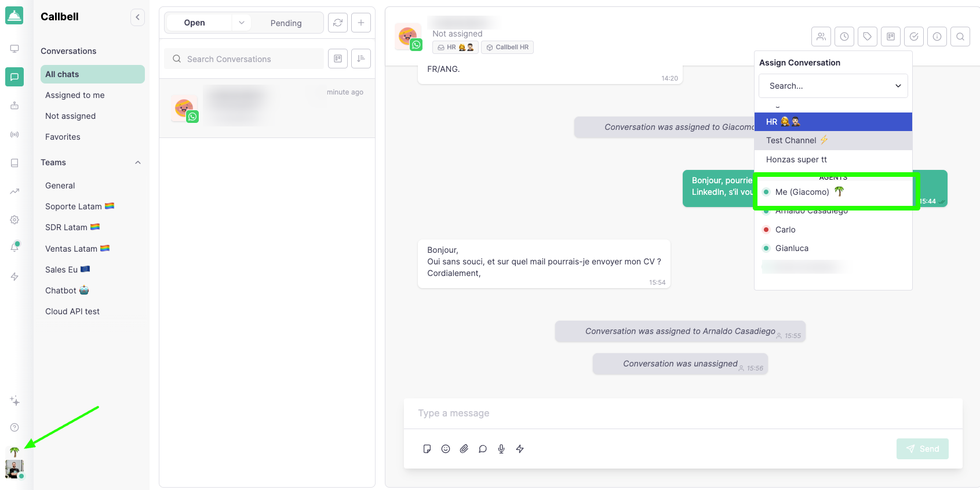The width and height of the screenshot is (980, 490).
Task: Attach a file with the paperclip icon
Action: 464,449
